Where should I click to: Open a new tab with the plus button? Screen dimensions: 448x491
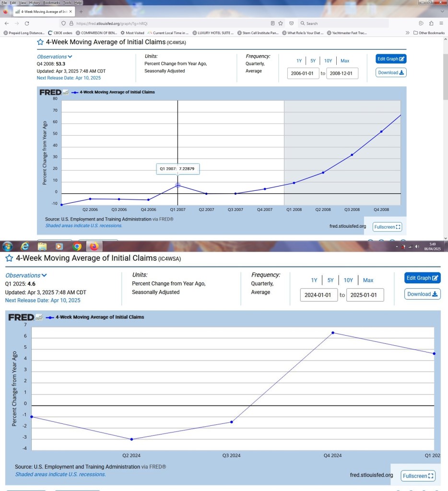pyautogui.click(x=81, y=11)
